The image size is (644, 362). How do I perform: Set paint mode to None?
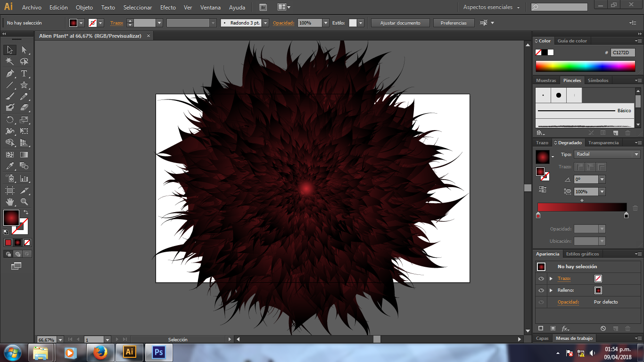(27, 242)
